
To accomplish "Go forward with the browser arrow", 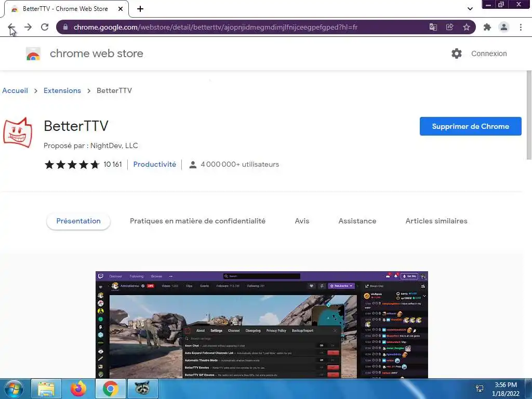I will (x=28, y=27).
